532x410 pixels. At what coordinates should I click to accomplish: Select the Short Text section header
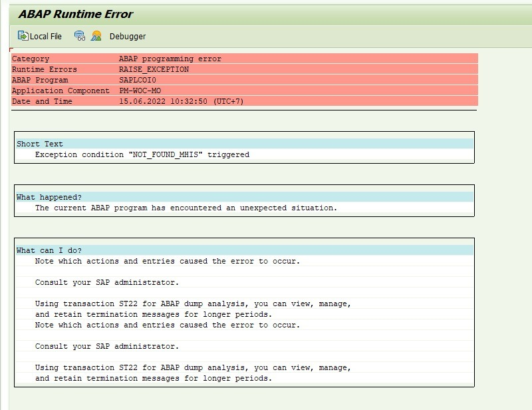coord(40,144)
